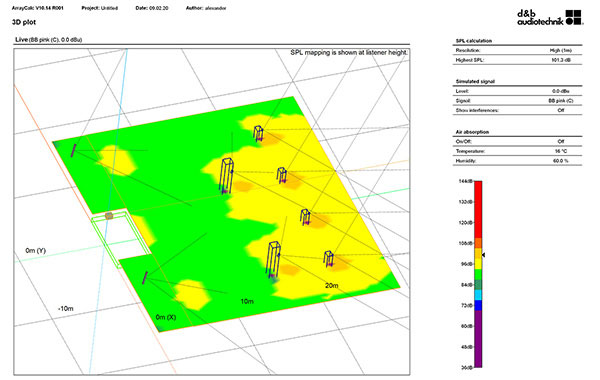Viewport: 600px width, 380px height.
Task: Click the '0m (Y)' axis label
Action: pyautogui.click(x=36, y=251)
